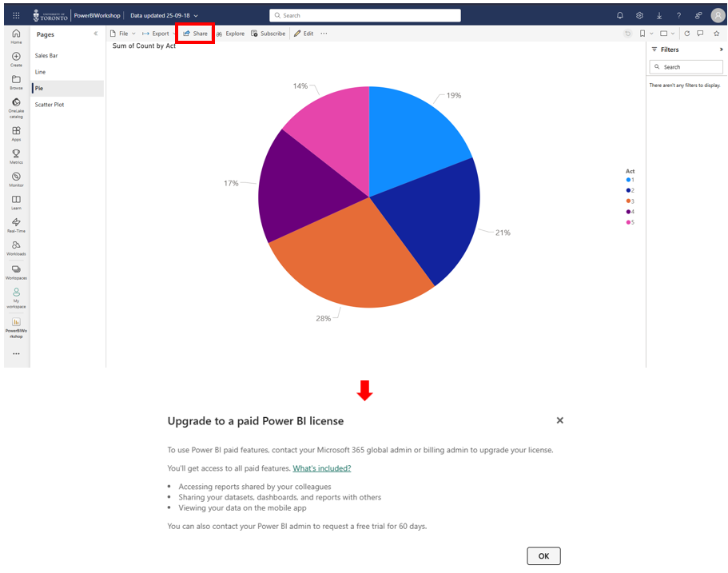Open the user profile avatar
728x573 pixels.
click(718, 15)
